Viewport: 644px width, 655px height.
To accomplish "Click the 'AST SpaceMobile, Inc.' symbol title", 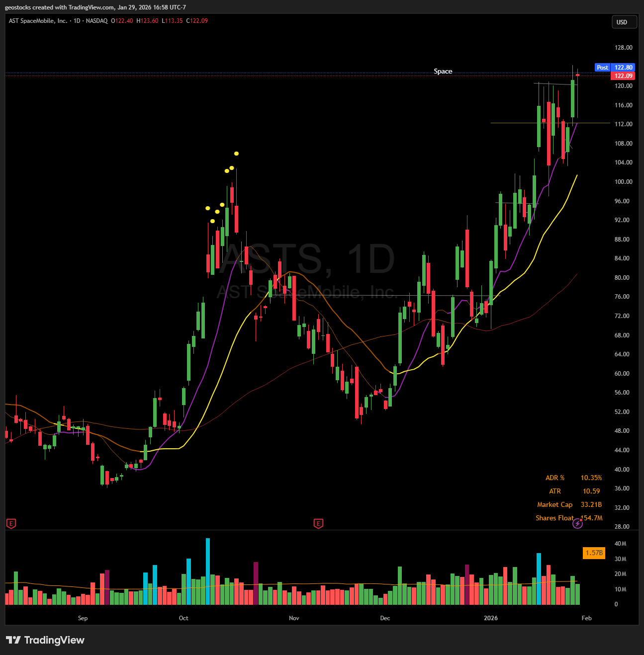I will [x=38, y=21].
